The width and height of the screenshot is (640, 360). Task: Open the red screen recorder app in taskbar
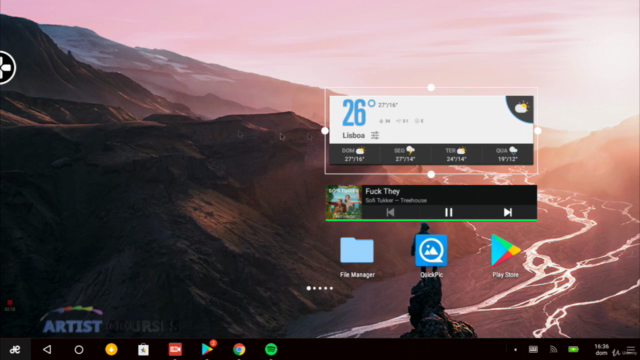[x=175, y=349]
